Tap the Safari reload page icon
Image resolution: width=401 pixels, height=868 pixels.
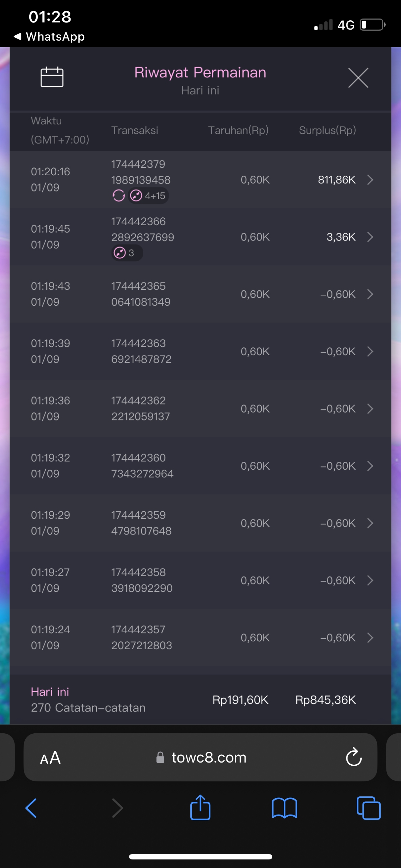click(354, 757)
